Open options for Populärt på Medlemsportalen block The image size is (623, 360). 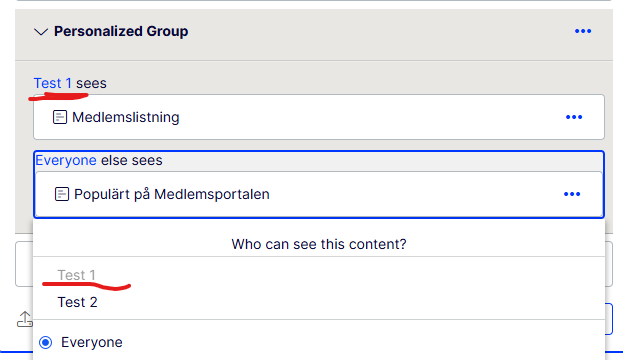coord(572,194)
